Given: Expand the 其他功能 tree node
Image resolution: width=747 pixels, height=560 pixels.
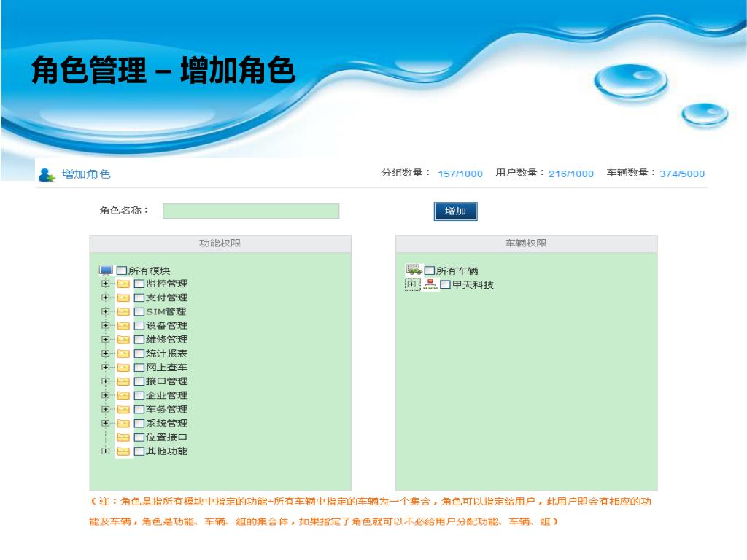Looking at the screenshot, I should pyautogui.click(x=106, y=451).
